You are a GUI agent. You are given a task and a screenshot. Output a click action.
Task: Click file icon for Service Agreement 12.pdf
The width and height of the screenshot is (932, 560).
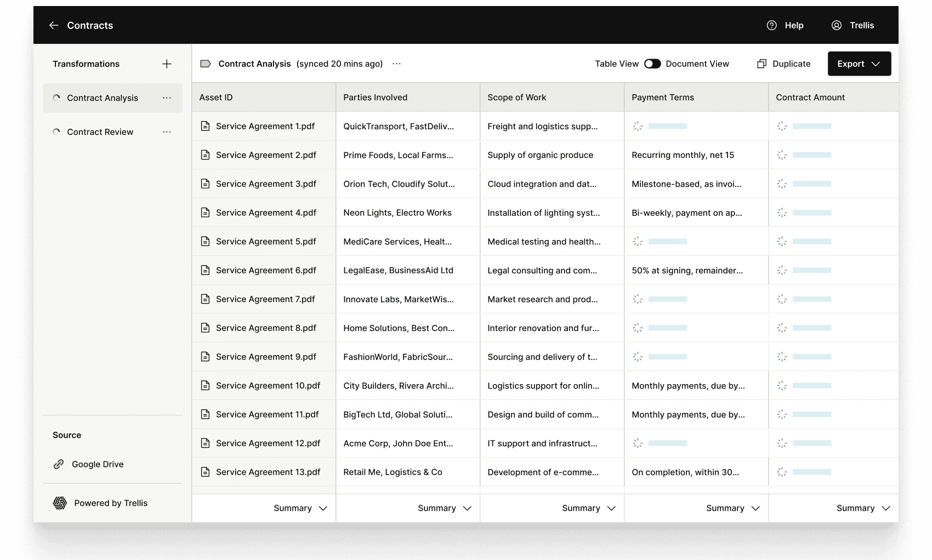point(205,443)
